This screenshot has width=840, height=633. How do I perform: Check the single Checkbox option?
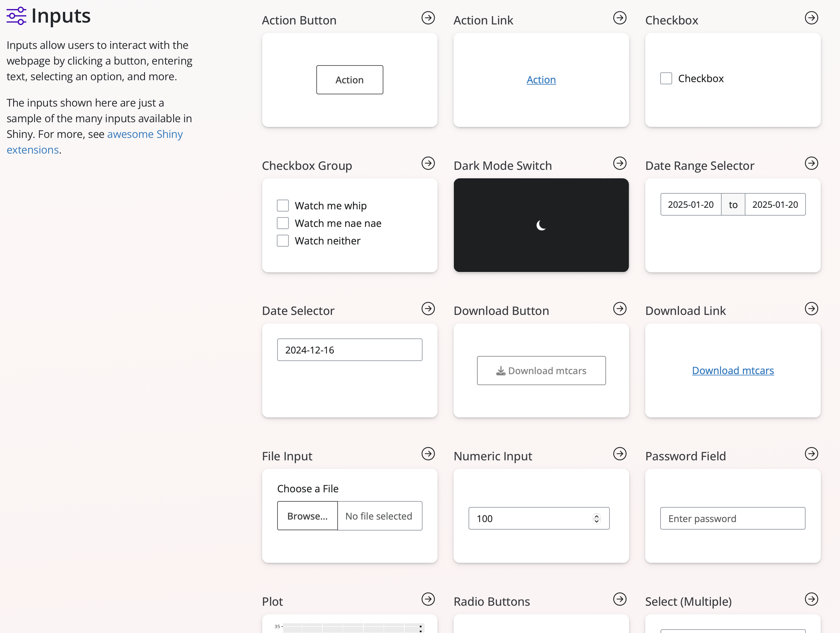[x=666, y=79]
